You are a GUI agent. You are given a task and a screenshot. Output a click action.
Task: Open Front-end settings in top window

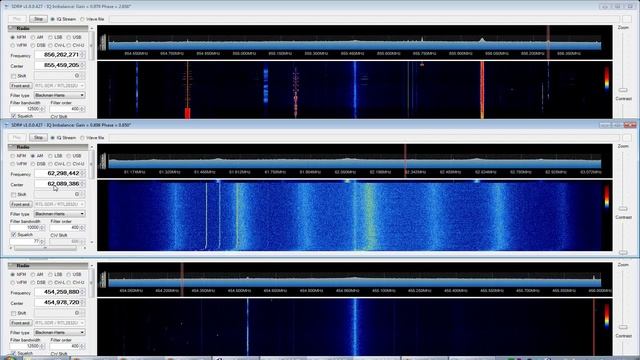[x=21, y=86]
